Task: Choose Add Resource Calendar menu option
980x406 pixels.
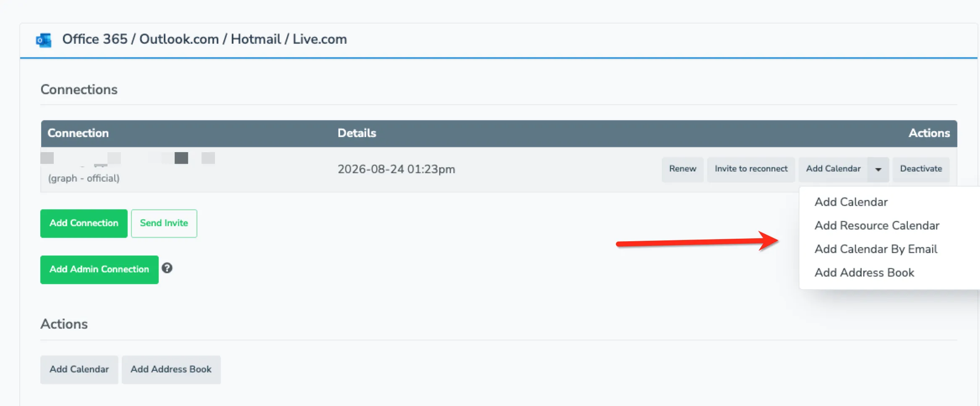Action: pos(877,226)
